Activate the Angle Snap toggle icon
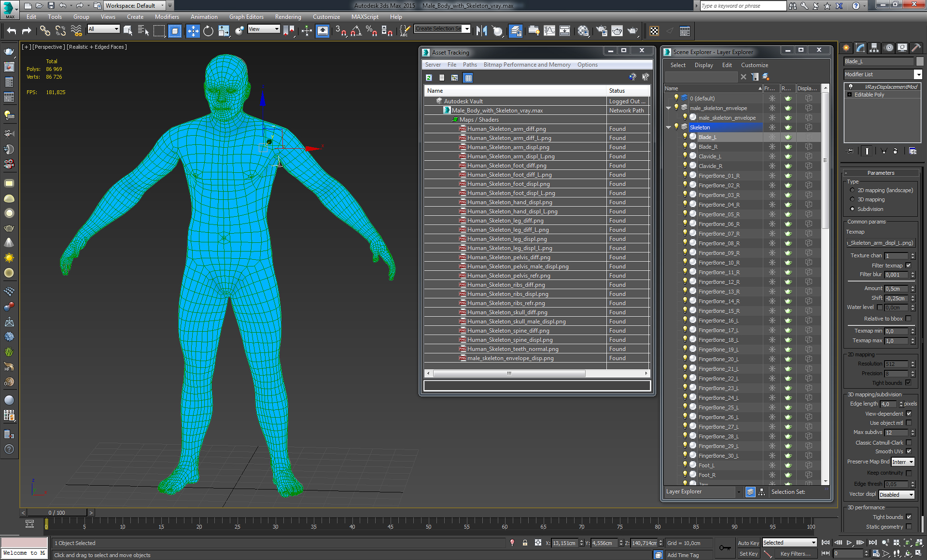 pyautogui.click(x=356, y=31)
